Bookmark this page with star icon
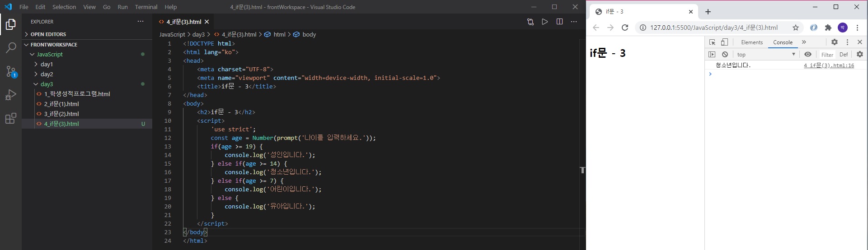The width and height of the screenshot is (868, 250). coord(796,28)
